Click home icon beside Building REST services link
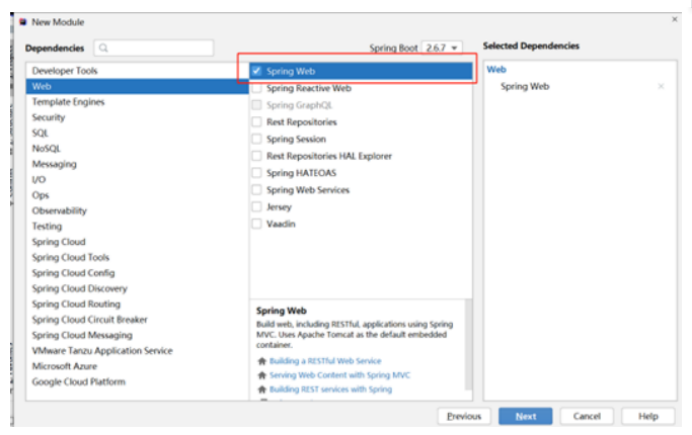 point(262,390)
